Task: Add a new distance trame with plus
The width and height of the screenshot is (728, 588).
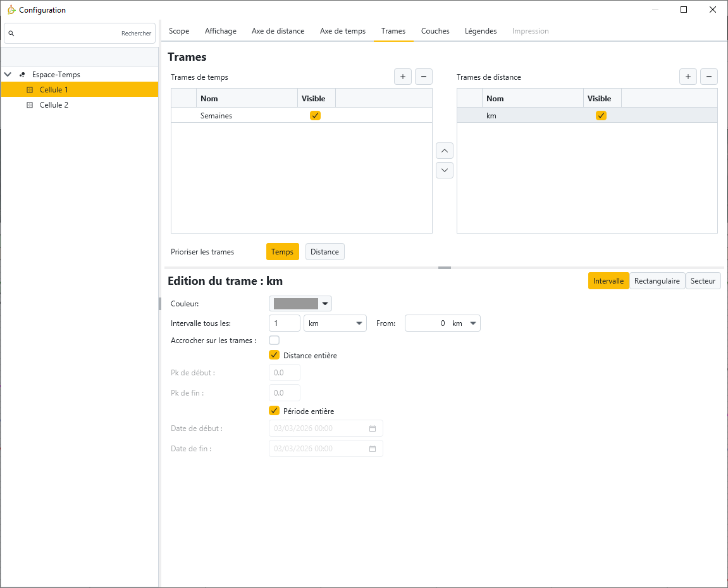Action: tap(688, 77)
